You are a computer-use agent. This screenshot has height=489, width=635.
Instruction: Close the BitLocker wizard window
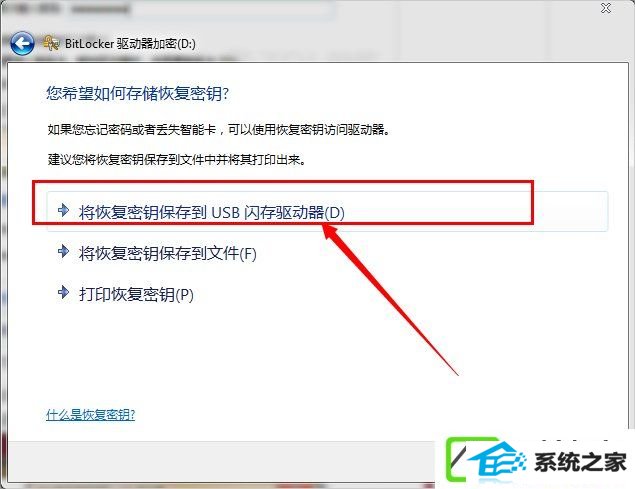pos(606,8)
